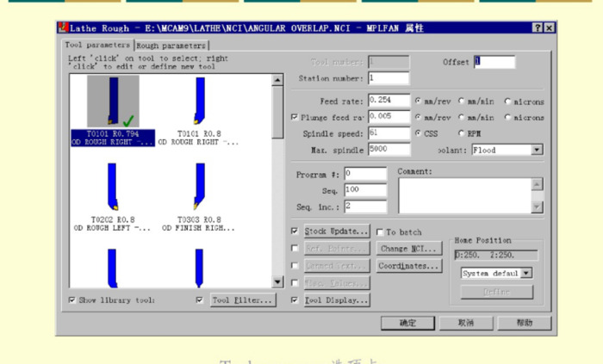
Task: Click the Tool Filter button
Action: click(x=242, y=300)
